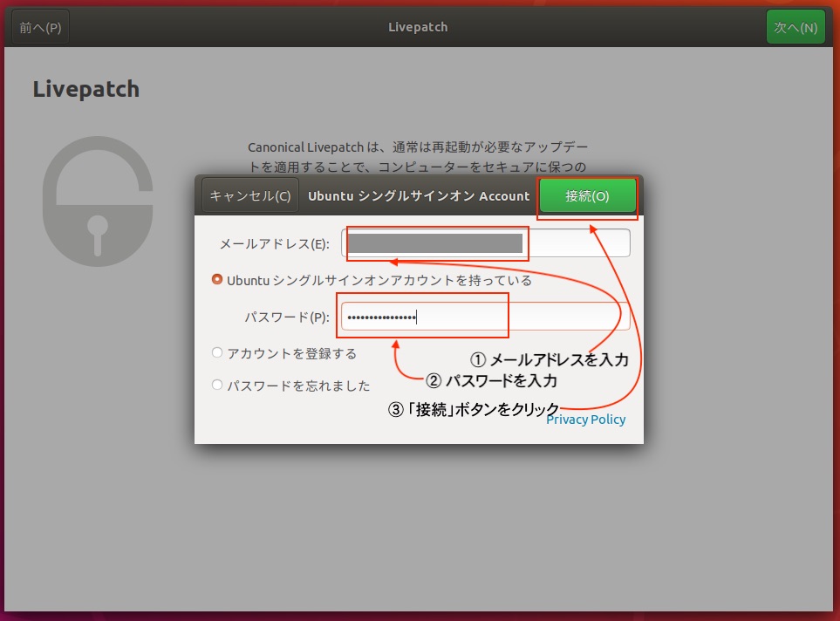The height and width of the screenshot is (621, 840).
Task: Focus the メールアドレス(E) email field
Action: pos(485,243)
